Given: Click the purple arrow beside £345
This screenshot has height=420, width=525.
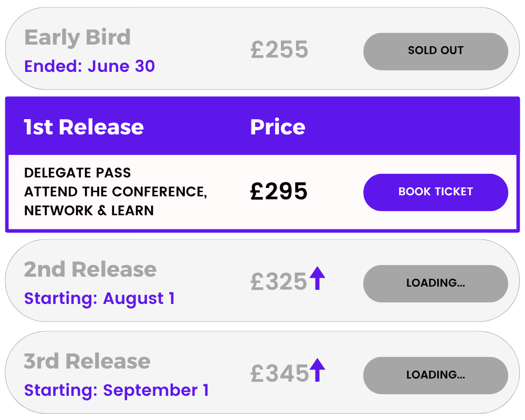Looking at the screenshot, I should click(317, 370).
